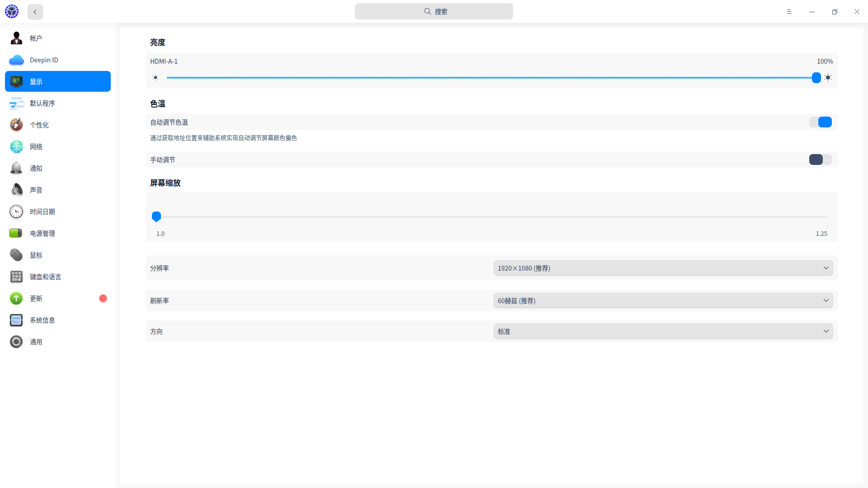The height and width of the screenshot is (488, 868).
Task: Select Keyboard and Language (键盘和语言) menu item
Action: 45,277
